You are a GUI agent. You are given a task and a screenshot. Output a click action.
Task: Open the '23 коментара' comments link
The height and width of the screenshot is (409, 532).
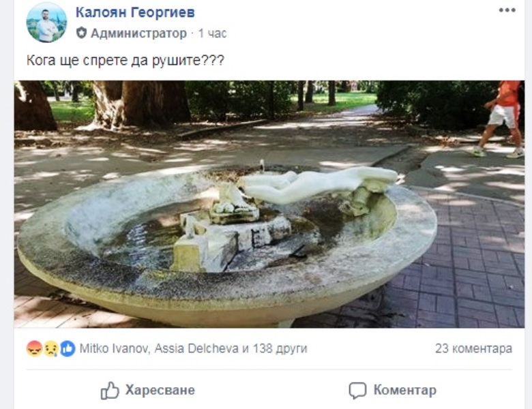(473, 348)
